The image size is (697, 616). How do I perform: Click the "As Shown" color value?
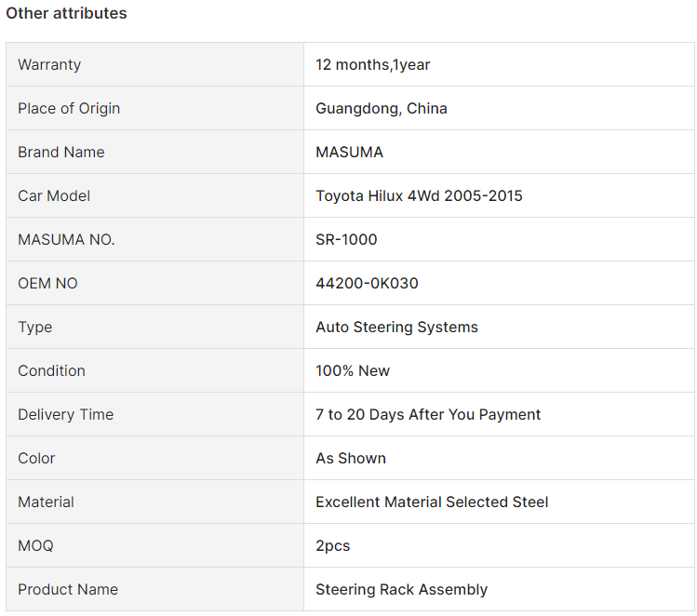pyautogui.click(x=350, y=458)
